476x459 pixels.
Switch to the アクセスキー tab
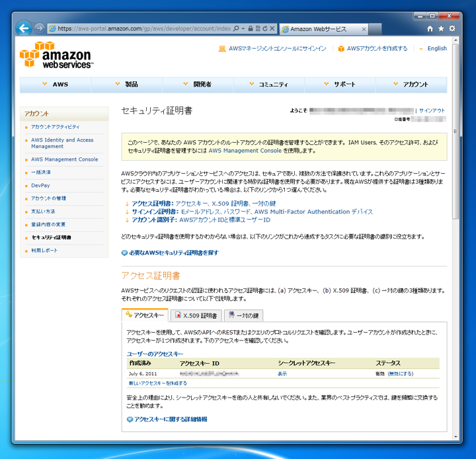[x=145, y=315]
